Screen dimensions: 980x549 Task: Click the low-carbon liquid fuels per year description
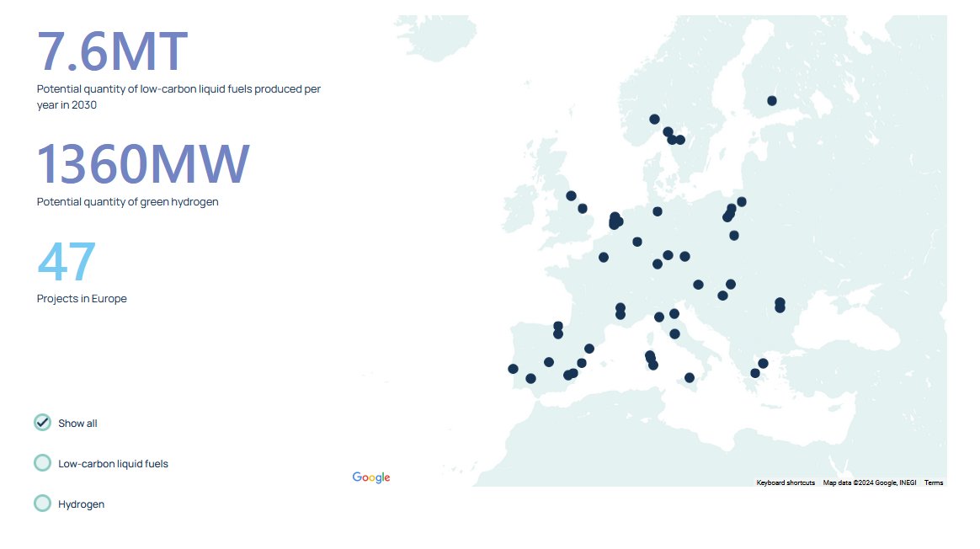[x=178, y=97]
